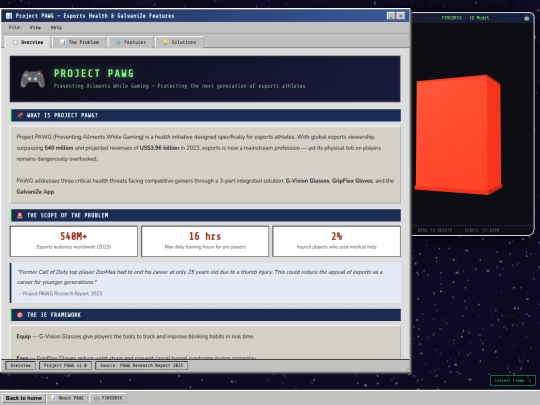540x405 pixels.
Task: Switch to The Problem tab
Action: tap(79, 42)
